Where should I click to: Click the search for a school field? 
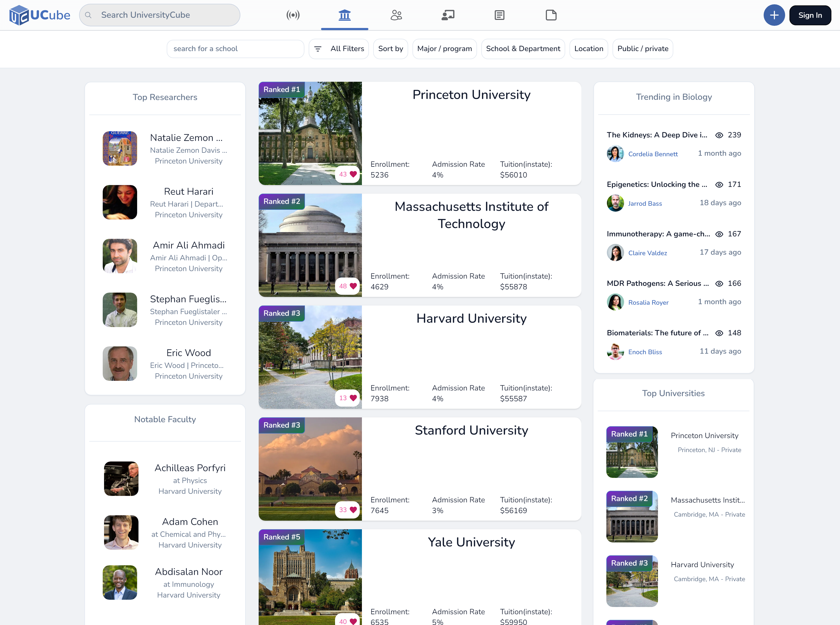click(x=235, y=49)
